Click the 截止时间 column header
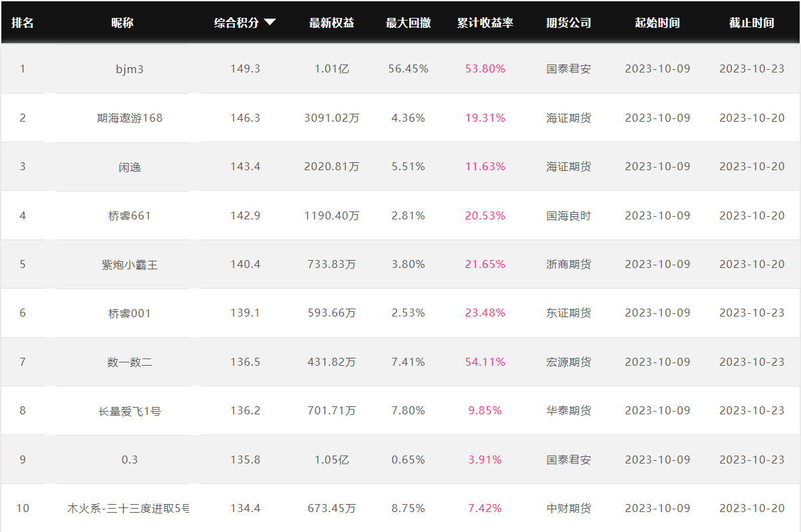Viewport: 801px width, 532px height. tap(752, 23)
